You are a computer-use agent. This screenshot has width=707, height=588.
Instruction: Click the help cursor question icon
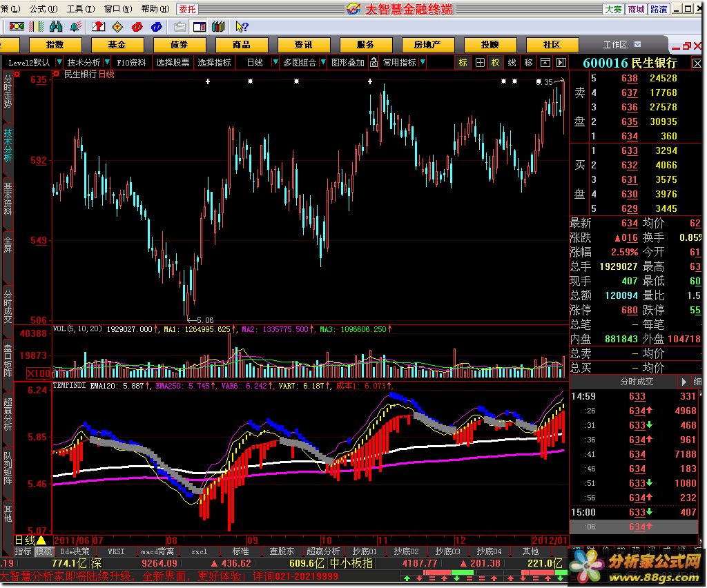click(x=242, y=27)
